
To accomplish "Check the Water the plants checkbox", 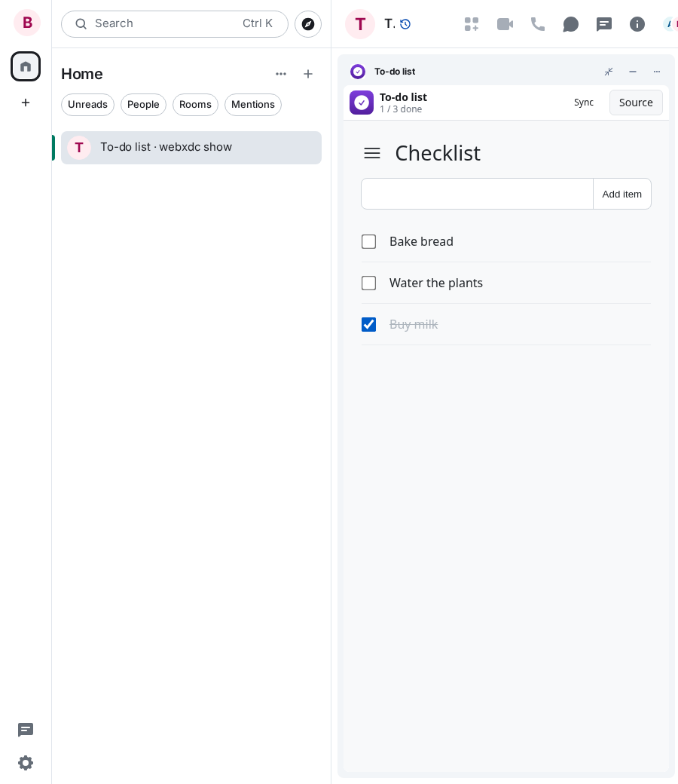I will (x=368, y=283).
